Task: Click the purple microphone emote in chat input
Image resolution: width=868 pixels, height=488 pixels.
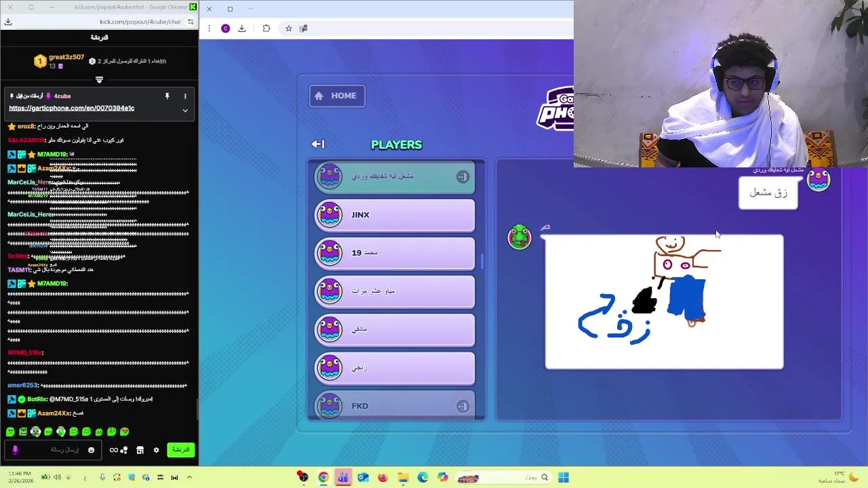Action: tap(15, 449)
